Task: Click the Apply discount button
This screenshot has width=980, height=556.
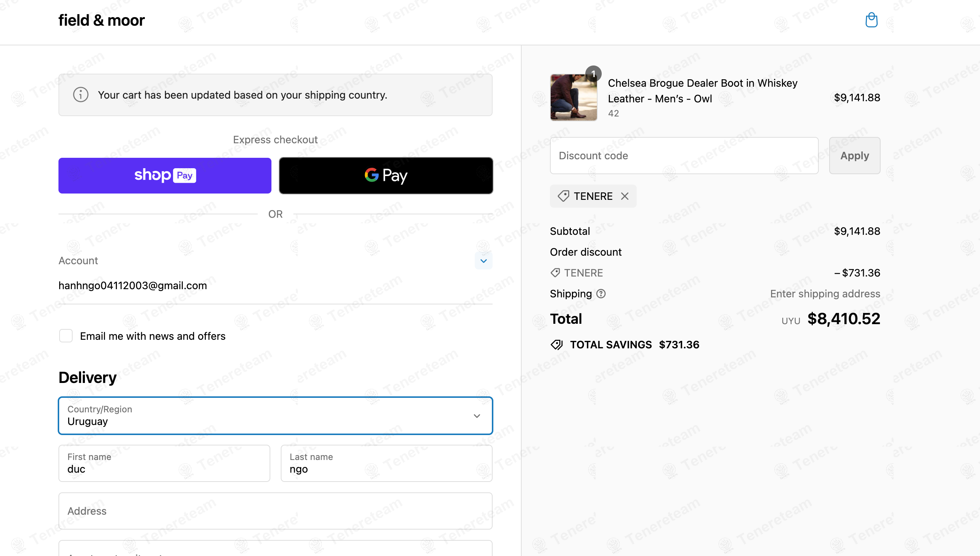Action: (854, 156)
